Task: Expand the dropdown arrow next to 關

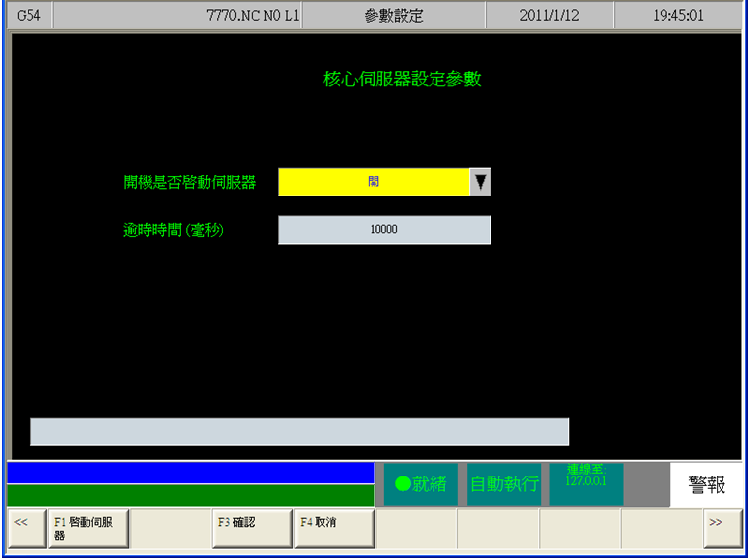Action: tap(480, 182)
